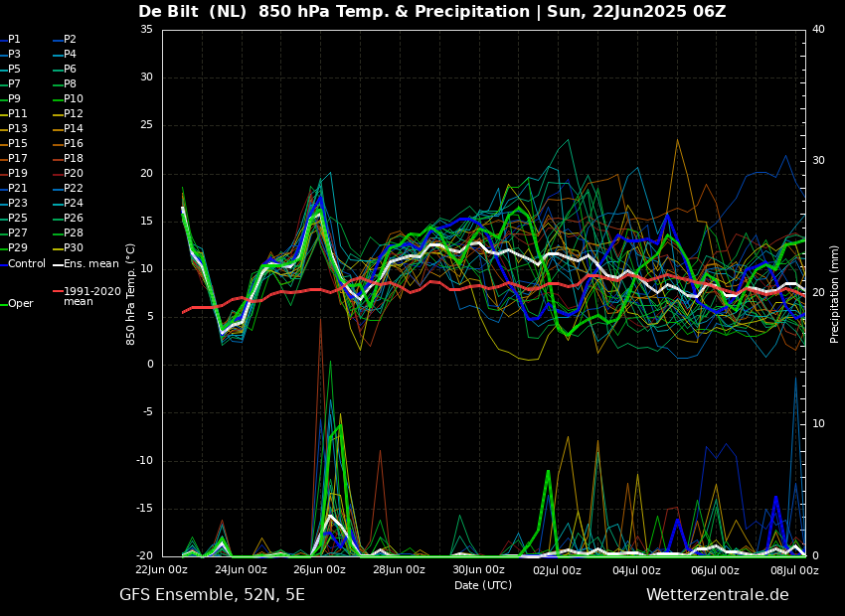Click the 02Jul 00z date tick

558,570
